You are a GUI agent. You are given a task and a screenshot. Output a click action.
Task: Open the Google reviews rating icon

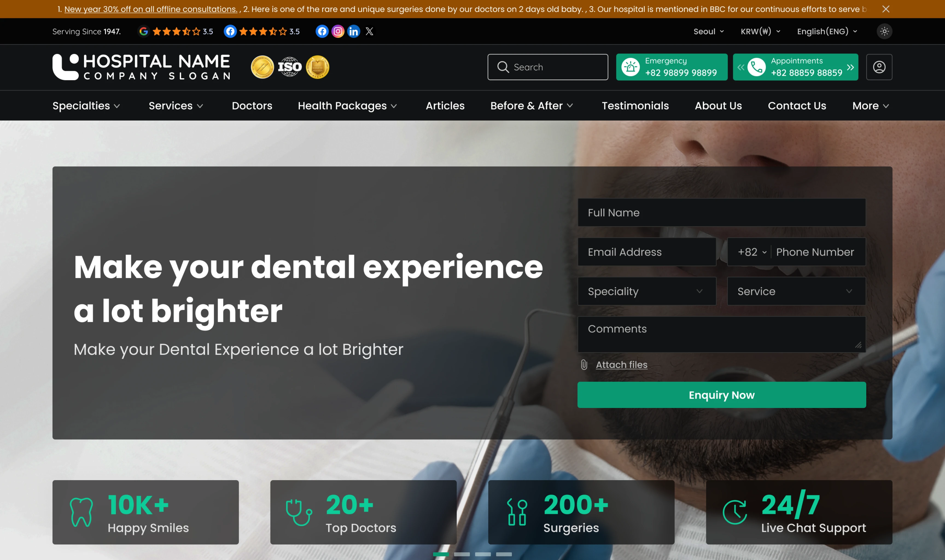point(143,31)
